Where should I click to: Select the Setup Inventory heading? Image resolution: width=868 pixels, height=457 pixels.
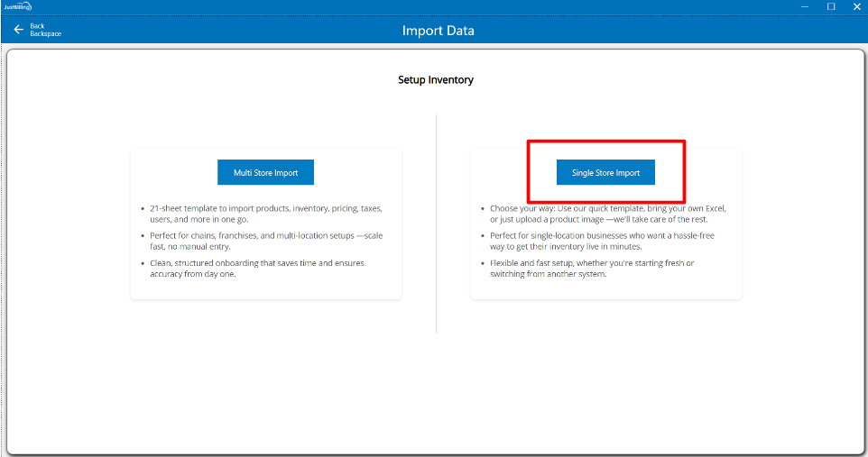pyautogui.click(x=436, y=79)
